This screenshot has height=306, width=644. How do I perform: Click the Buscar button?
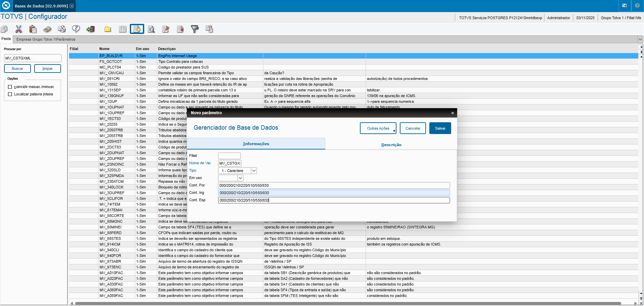click(17, 69)
